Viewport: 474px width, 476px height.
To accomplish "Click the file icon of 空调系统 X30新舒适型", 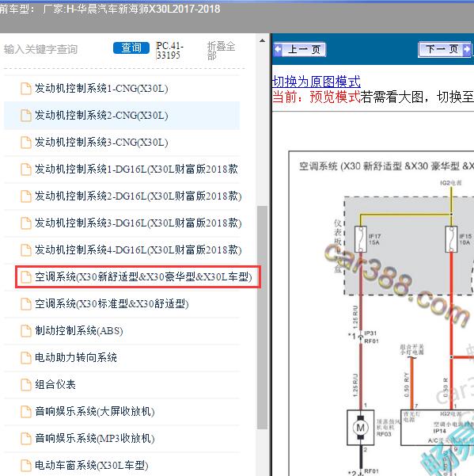I will pos(26,277).
